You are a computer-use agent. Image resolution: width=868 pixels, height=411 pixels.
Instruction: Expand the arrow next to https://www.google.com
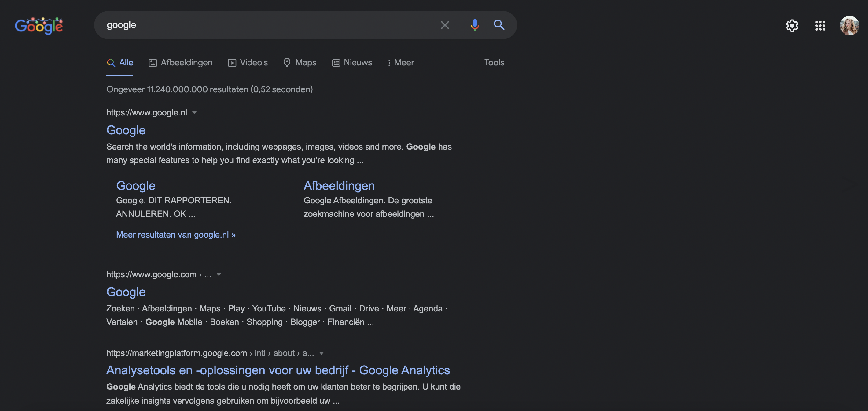click(x=219, y=274)
